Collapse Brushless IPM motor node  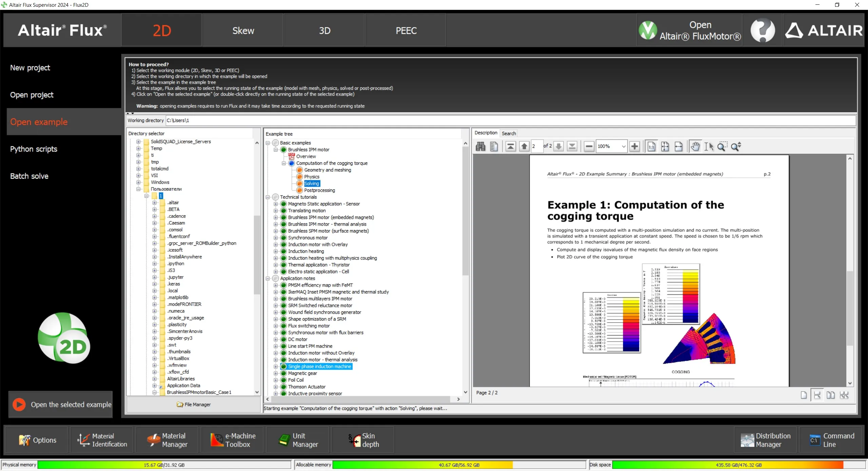click(x=276, y=150)
